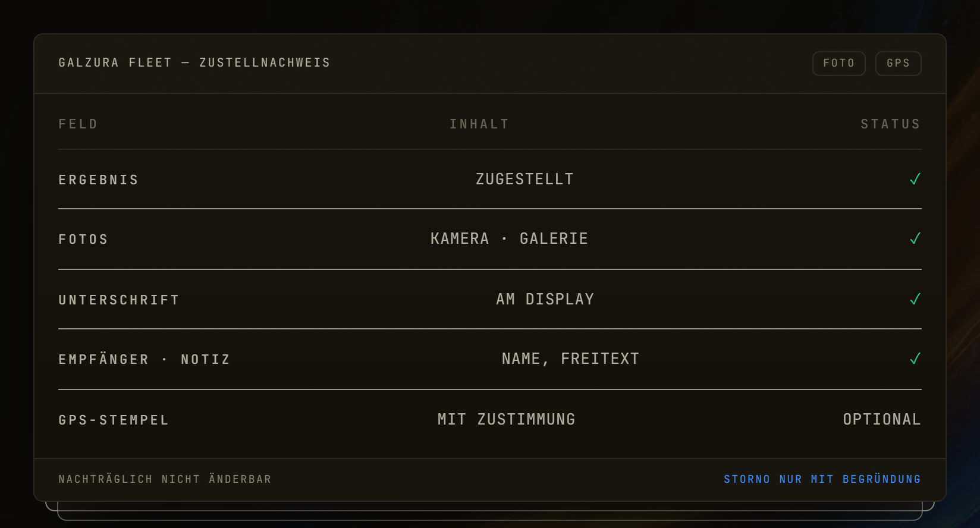Screen dimensions: 980x528
Task: Open Storno nur mit Begründung link
Action: [x=822, y=479]
